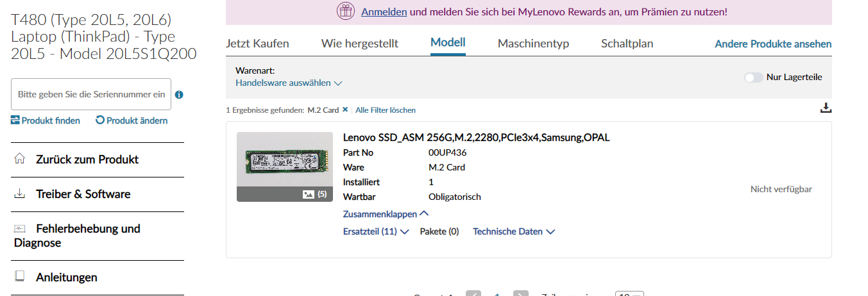Click the download icon beside Treiber & Software
868x296 pixels.
click(20, 193)
